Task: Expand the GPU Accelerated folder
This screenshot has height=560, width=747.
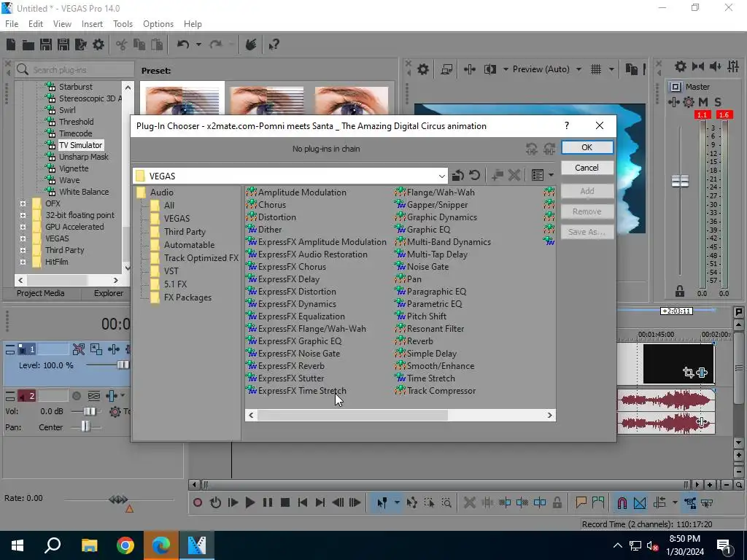Action: click(x=23, y=227)
